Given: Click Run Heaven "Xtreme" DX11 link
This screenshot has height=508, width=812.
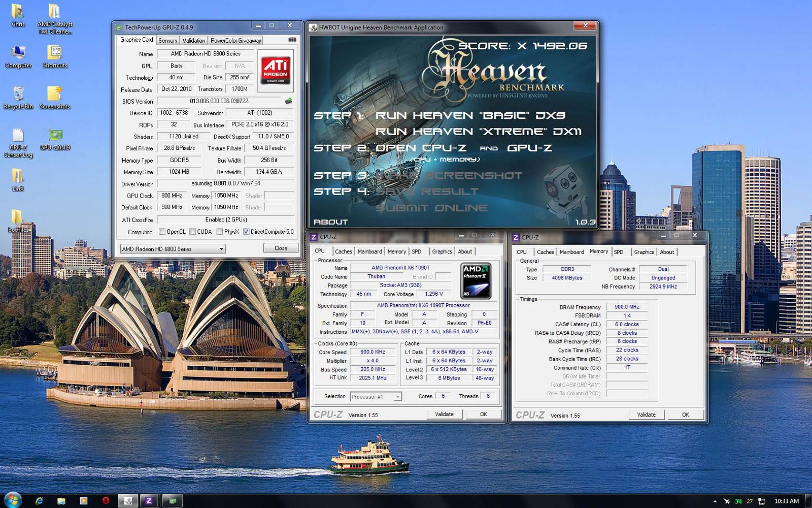Looking at the screenshot, I should (x=479, y=132).
